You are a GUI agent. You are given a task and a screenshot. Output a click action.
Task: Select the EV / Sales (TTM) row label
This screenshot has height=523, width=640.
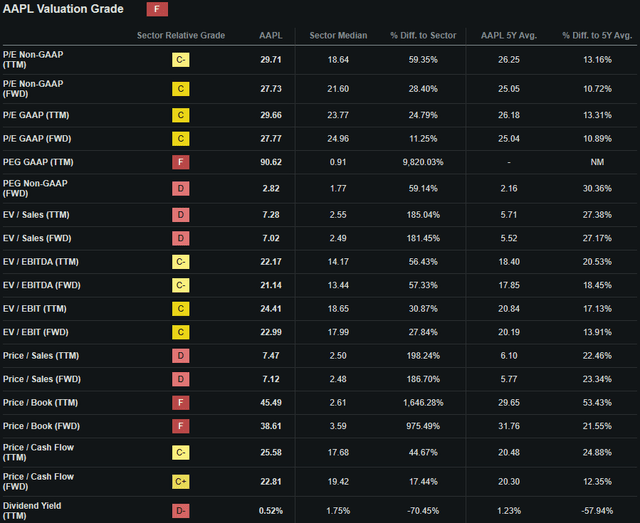(x=36, y=215)
